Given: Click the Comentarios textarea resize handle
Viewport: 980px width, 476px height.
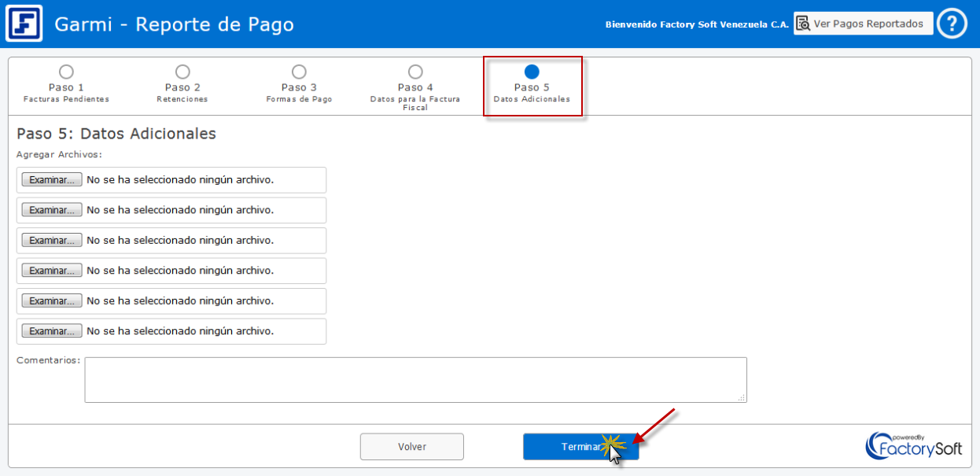Looking at the screenshot, I should tap(742, 398).
